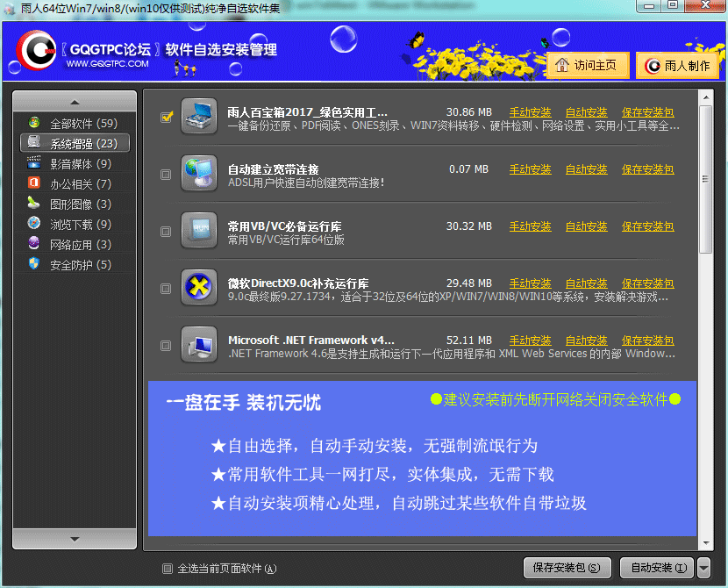Click the 一盘在手 装机无忧 banner
The height and width of the screenshot is (588, 728).
[422, 458]
